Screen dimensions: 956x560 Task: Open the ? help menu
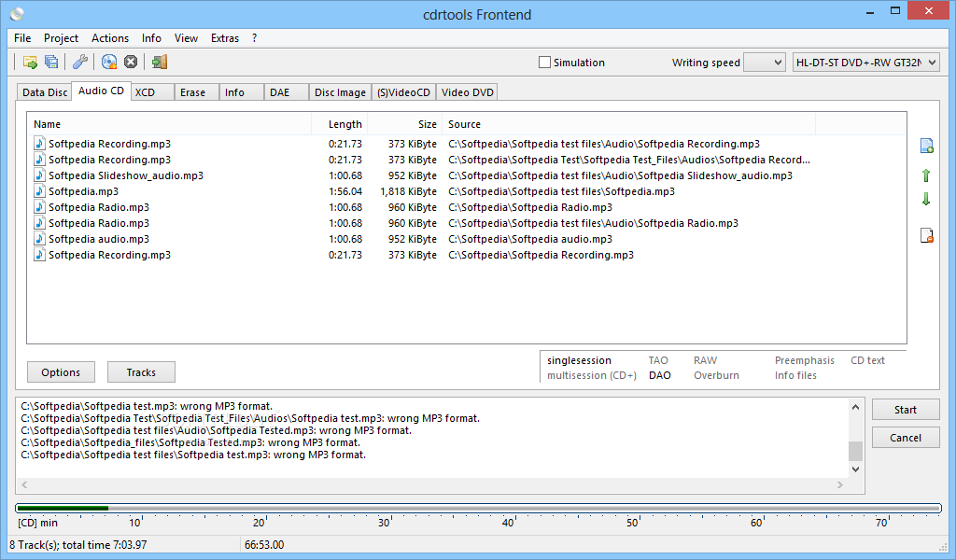coord(254,37)
